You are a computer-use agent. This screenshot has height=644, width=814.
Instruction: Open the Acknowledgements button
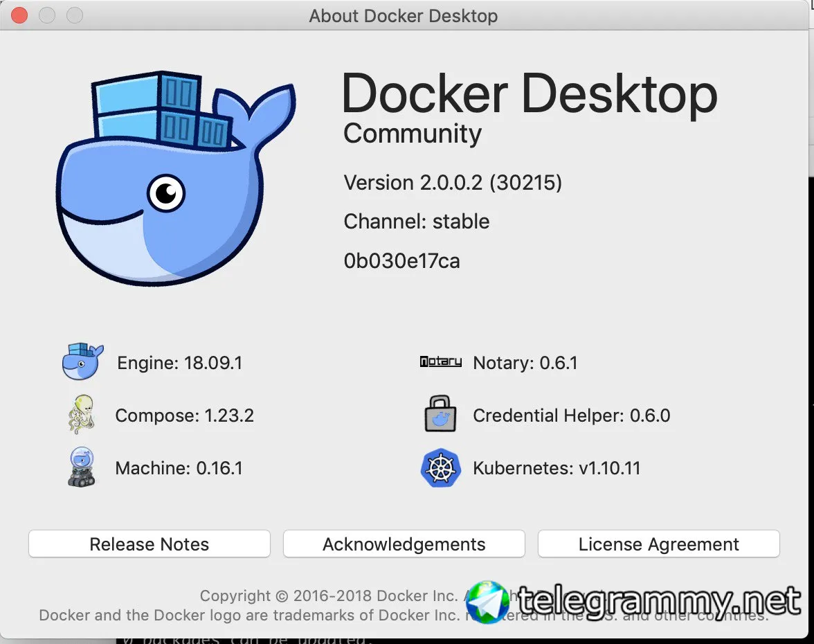tap(404, 544)
